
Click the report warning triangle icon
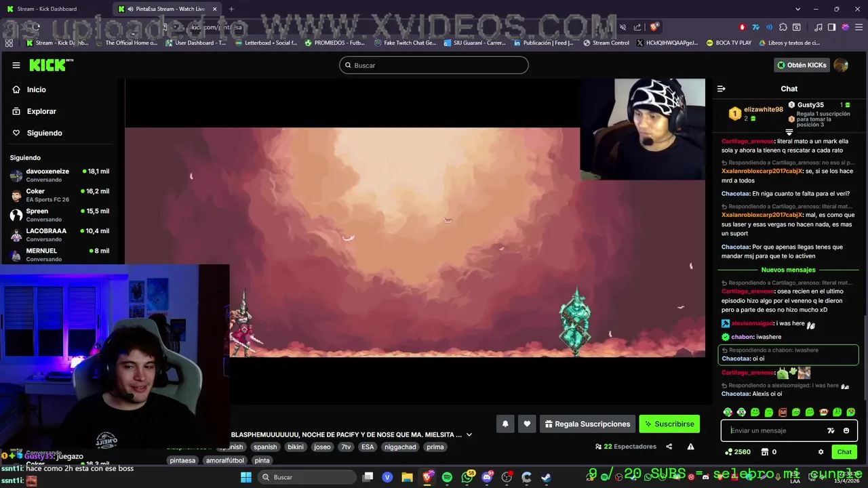pyautogui.click(x=690, y=447)
